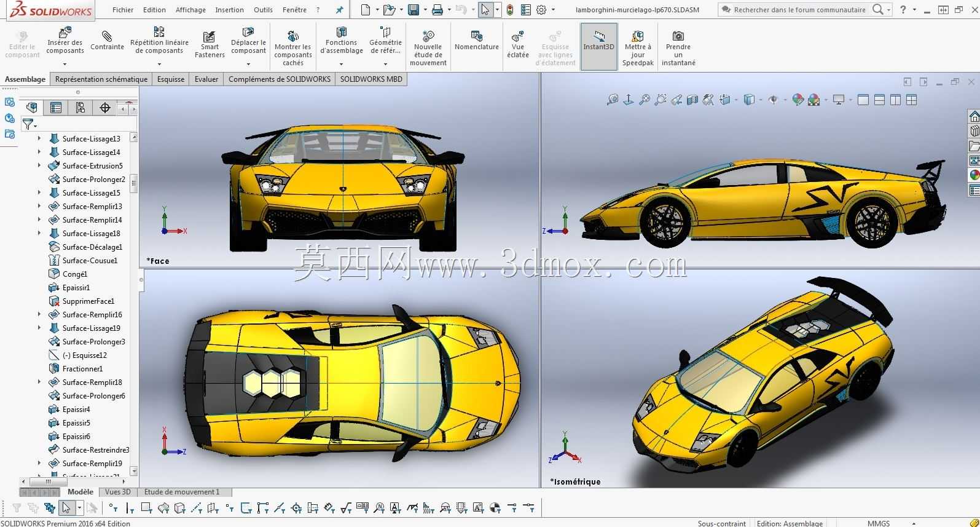Open the Options gear icon

[541, 10]
